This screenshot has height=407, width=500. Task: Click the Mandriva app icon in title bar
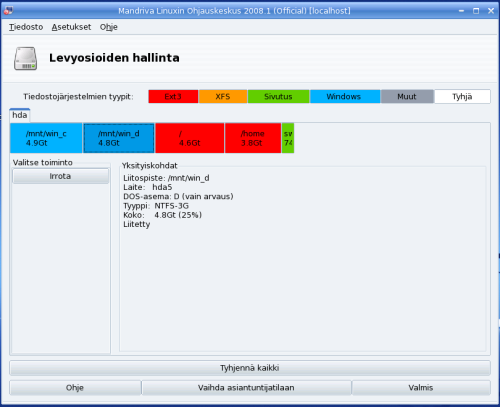[x=8, y=11]
